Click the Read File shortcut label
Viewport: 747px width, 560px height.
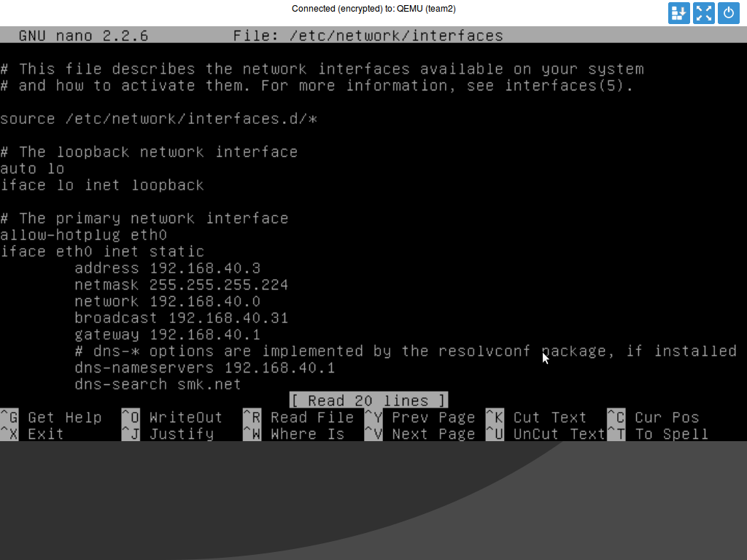coord(313,417)
